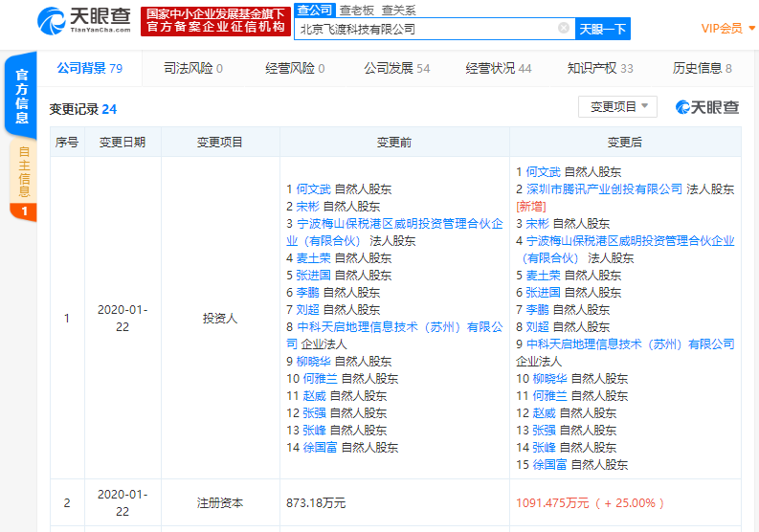This screenshot has width=759, height=532.
Task: Clear the search box with the X icon
Action: (x=564, y=29)
